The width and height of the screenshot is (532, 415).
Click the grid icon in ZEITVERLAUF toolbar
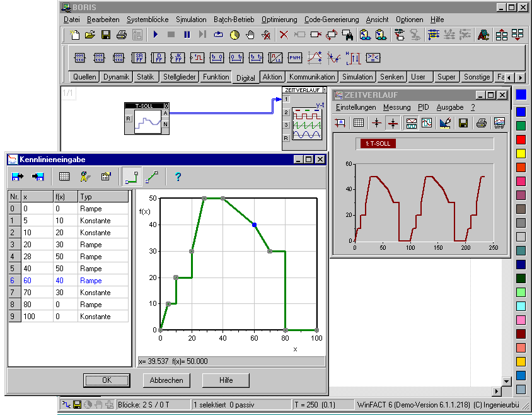pyautogui.click(x=358, y=123)
